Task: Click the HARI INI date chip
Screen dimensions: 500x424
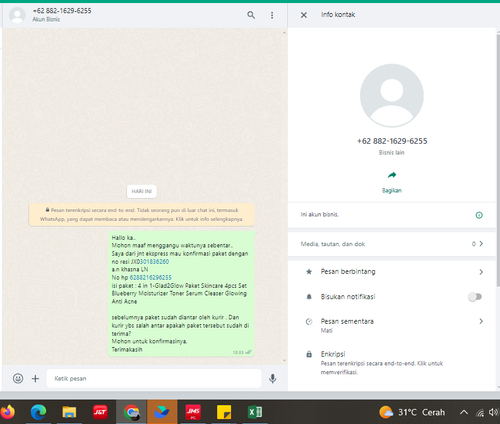Action: pos(142,191)
